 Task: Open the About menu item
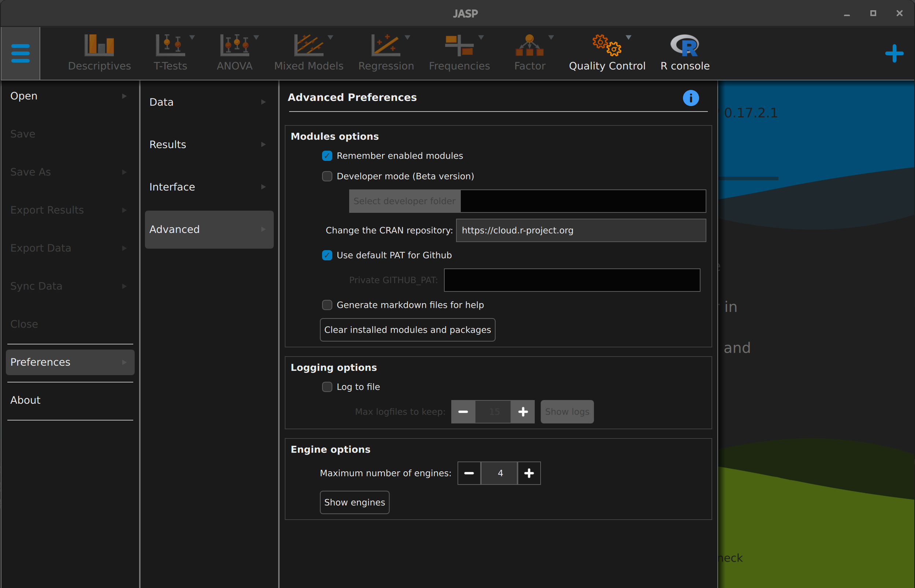(x=25, y=400)
